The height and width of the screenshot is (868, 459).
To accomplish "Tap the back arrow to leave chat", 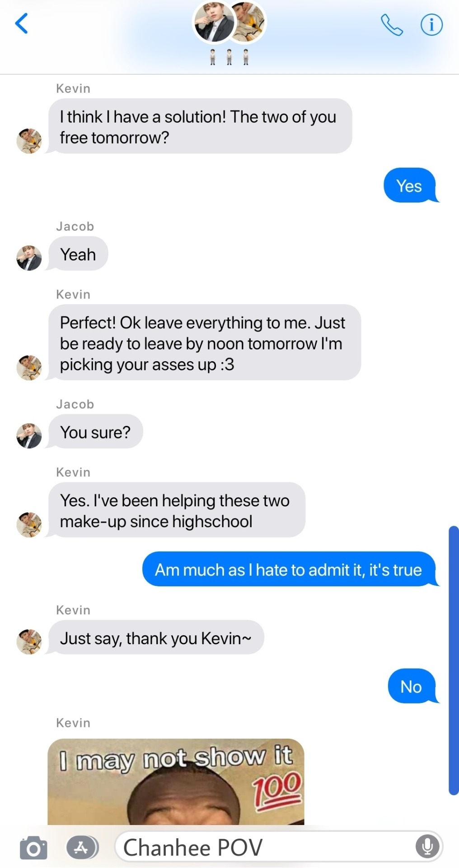I will point(22,24).
